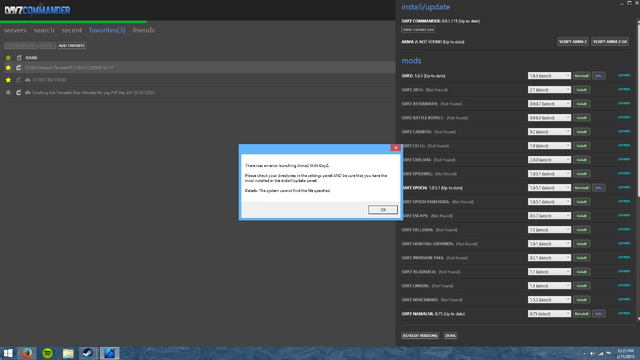Open DayZ Aftermath version dropdown
This screenshot has height=360, width=640.
(549, 104)
